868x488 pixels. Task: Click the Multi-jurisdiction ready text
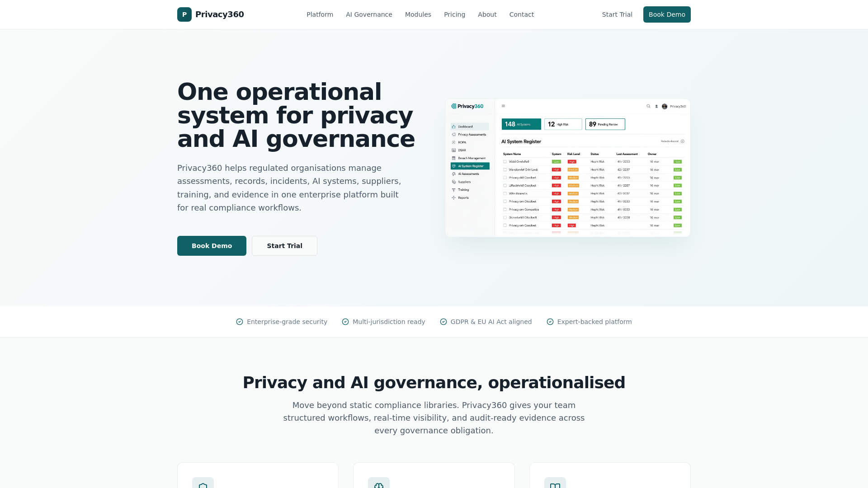389,322
